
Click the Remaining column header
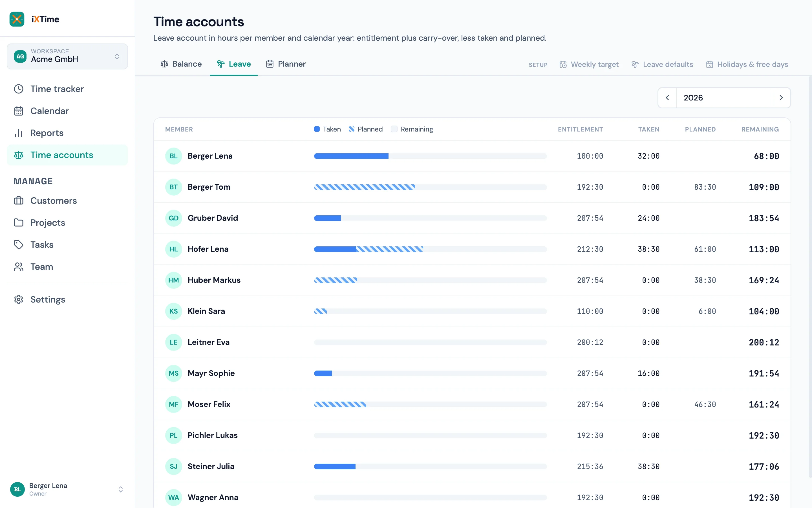pos(760,129)
